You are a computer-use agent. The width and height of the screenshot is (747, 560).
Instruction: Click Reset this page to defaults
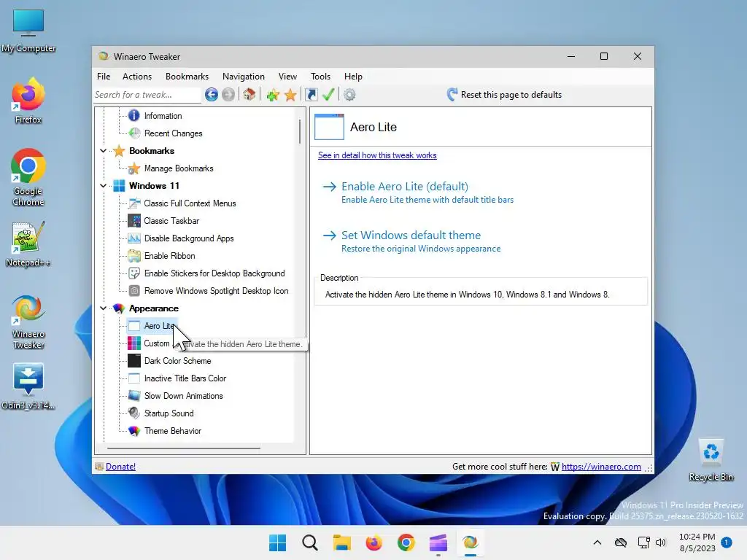[x=504, y=95]
